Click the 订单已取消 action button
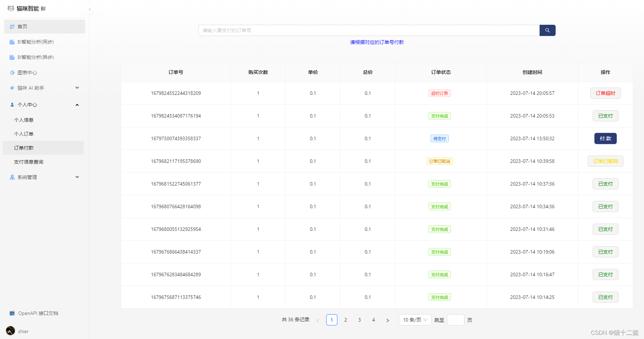Image resolution: width=644 pixels, height=339 pixels. (606, 161)
